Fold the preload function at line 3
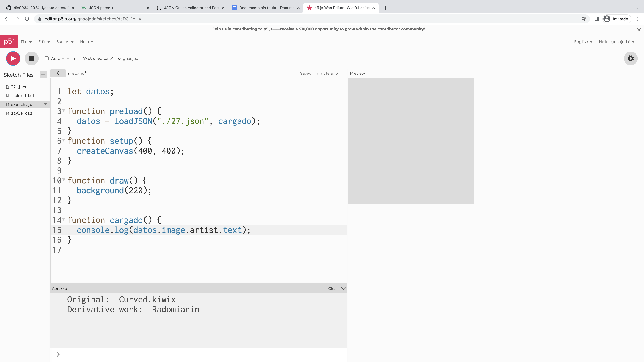 [64, 110]
